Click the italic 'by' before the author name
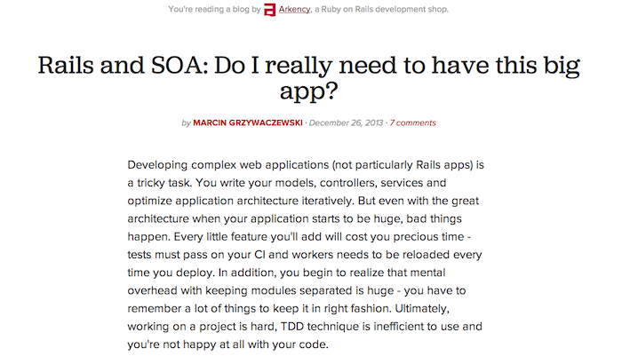 tap(186, 123)
